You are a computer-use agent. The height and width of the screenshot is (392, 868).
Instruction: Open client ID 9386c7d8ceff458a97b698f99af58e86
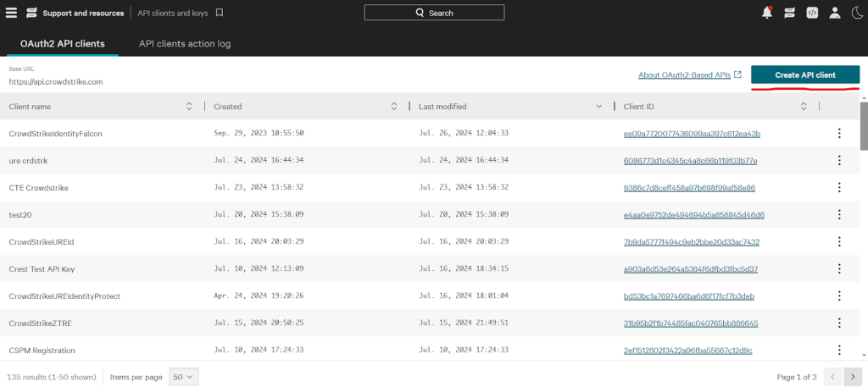(689, 187)
